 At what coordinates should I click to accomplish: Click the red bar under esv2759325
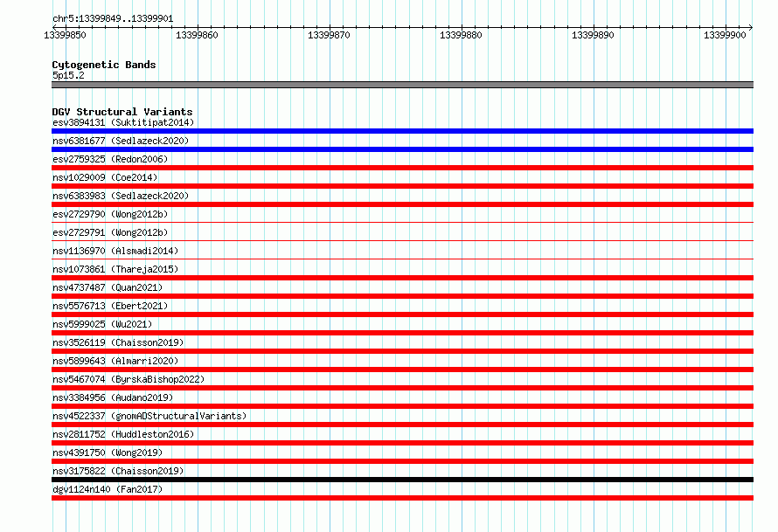pyautogui.click(x=402, y=168)
